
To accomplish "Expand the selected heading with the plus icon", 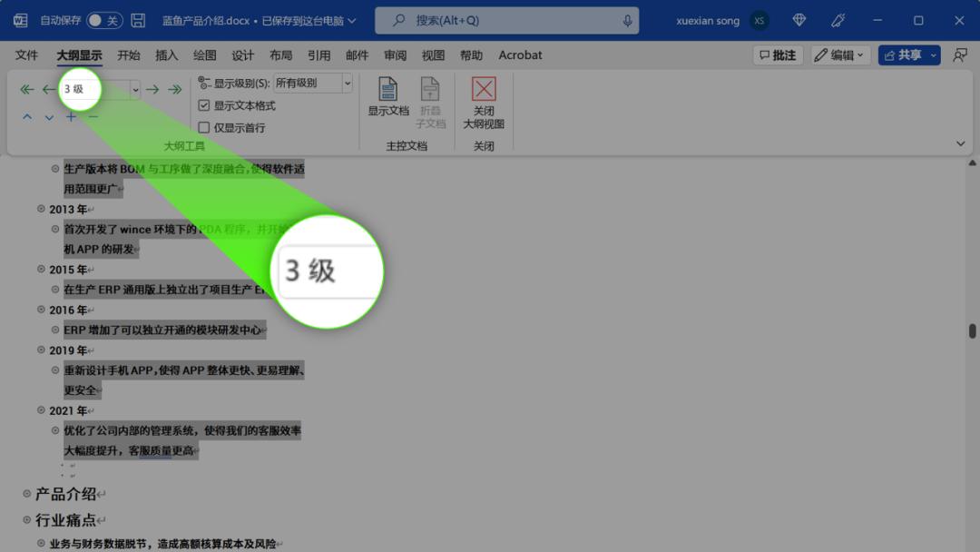I will point(71,116).
